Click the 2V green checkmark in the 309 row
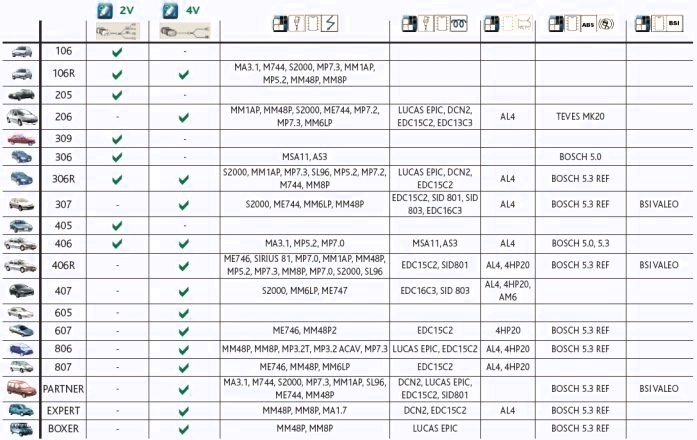Image resolution: width=697 pixels, height=440 pixels. [x=117, y=140]
